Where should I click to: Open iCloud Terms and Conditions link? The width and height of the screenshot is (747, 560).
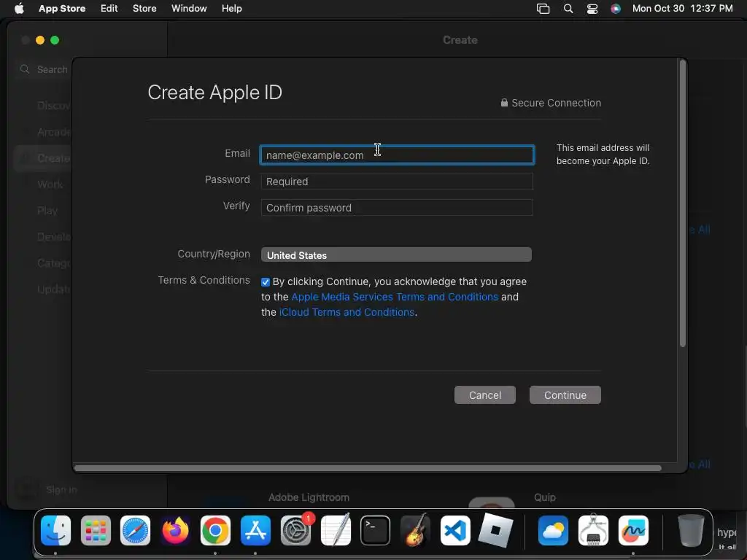click(347, 312)
